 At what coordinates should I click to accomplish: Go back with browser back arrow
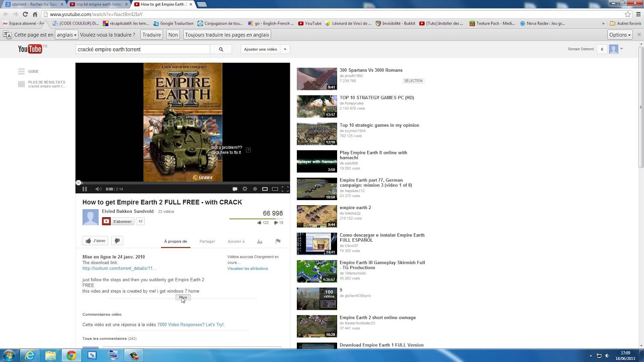7,15
